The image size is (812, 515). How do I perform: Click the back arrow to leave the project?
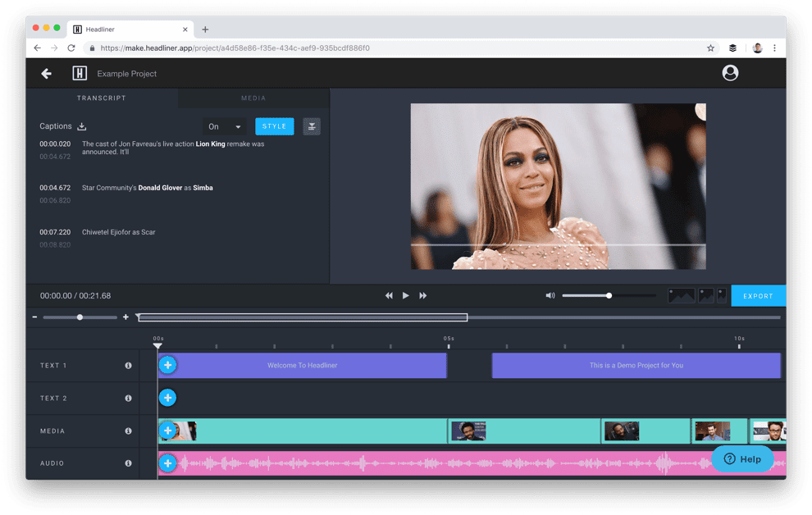[x=47, y=74]
